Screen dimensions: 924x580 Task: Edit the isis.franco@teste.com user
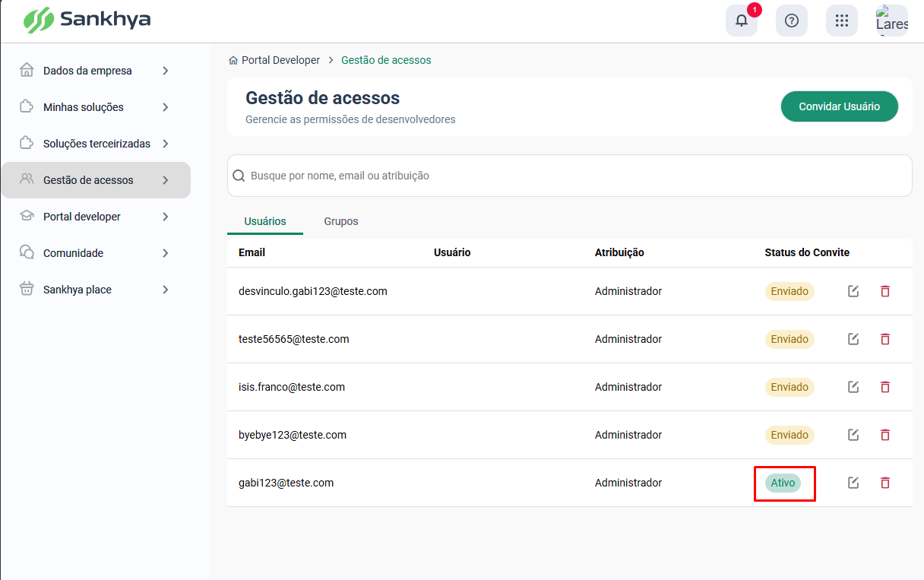(853, 387)
